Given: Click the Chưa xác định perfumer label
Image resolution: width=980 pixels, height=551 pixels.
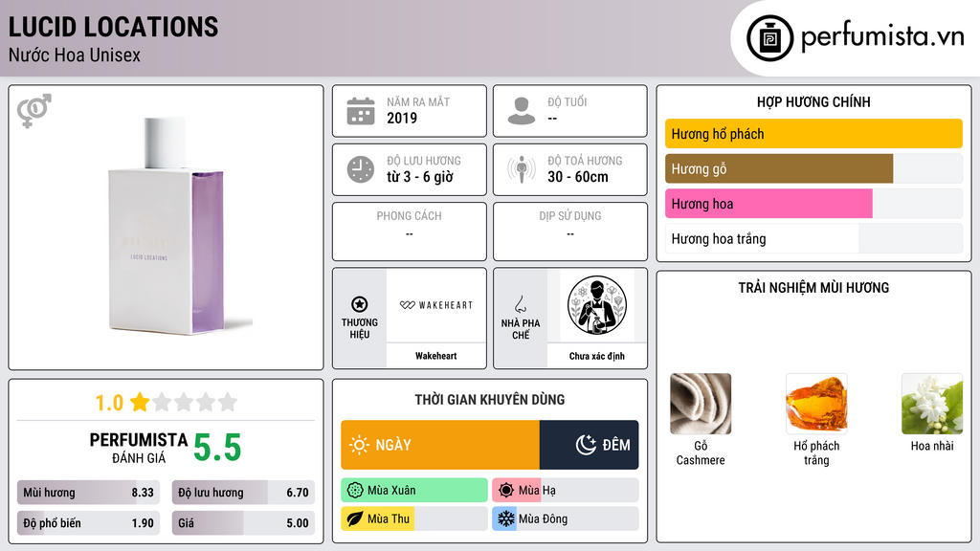Looking at the screenshot, I should pos(597,356).
